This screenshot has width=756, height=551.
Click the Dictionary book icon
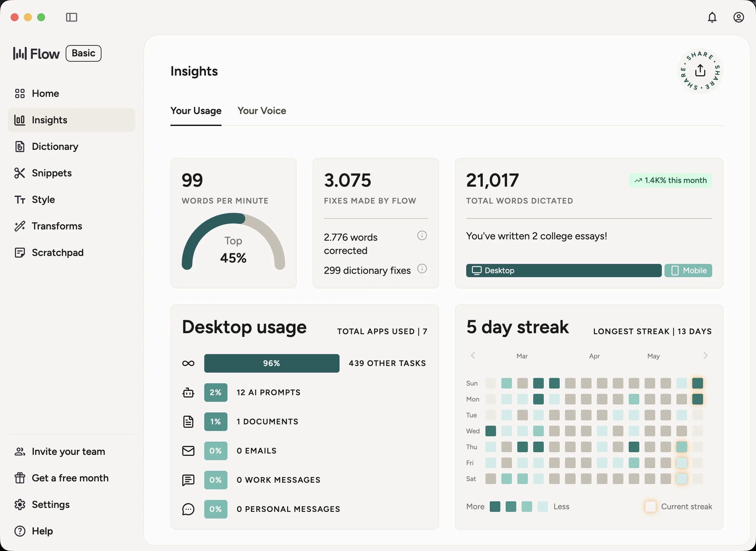pyautogui.click(x=20, y=147)
